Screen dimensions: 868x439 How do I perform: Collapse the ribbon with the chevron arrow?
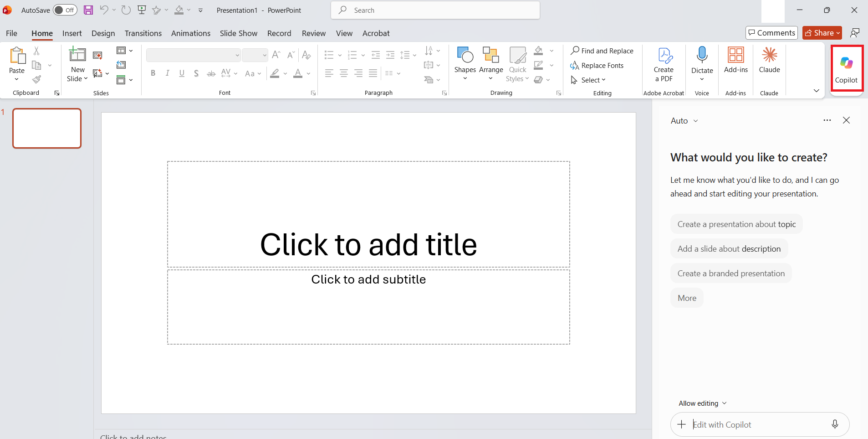tap(817, 91)
